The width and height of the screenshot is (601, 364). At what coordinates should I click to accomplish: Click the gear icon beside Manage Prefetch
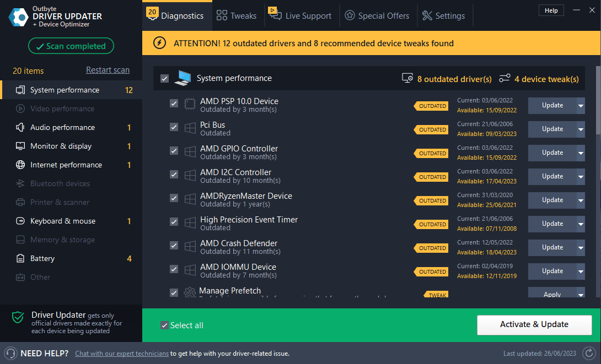[x=190, y=292]
